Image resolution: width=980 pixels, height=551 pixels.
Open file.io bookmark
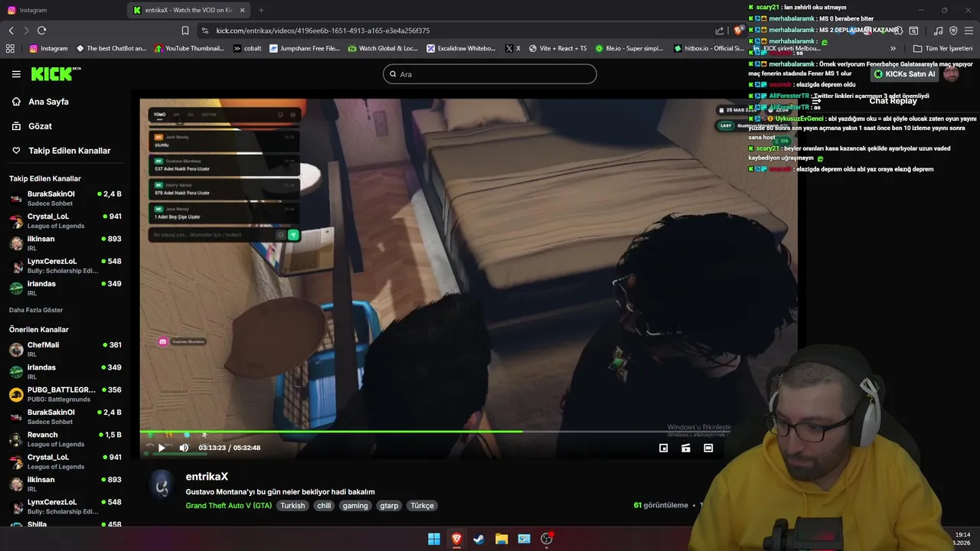629,48
